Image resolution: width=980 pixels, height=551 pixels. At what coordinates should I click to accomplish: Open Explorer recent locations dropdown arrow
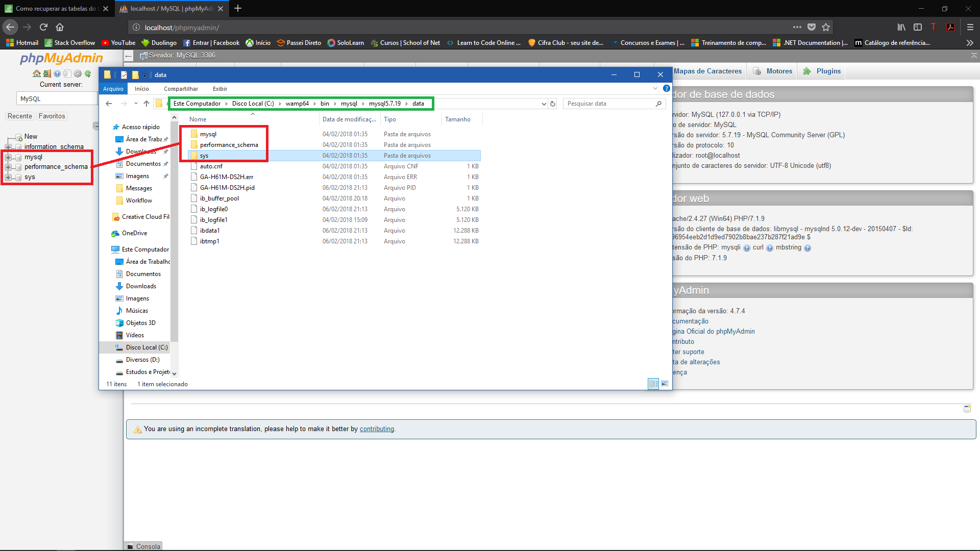(136, 104)
